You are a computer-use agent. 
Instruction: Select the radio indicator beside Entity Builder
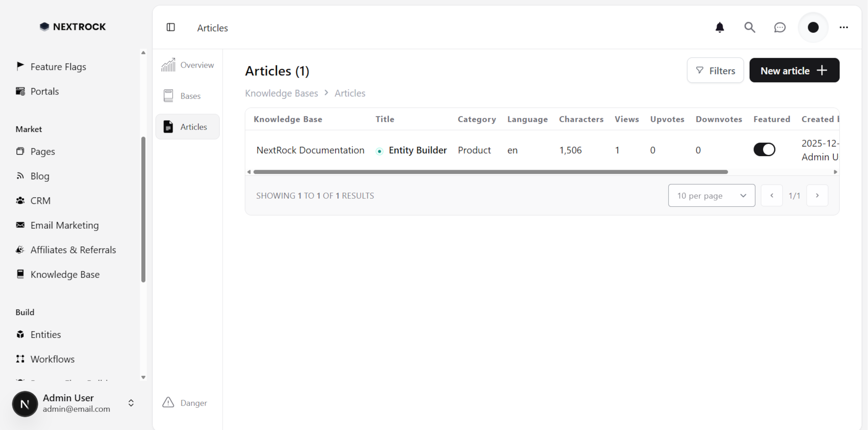379,151
